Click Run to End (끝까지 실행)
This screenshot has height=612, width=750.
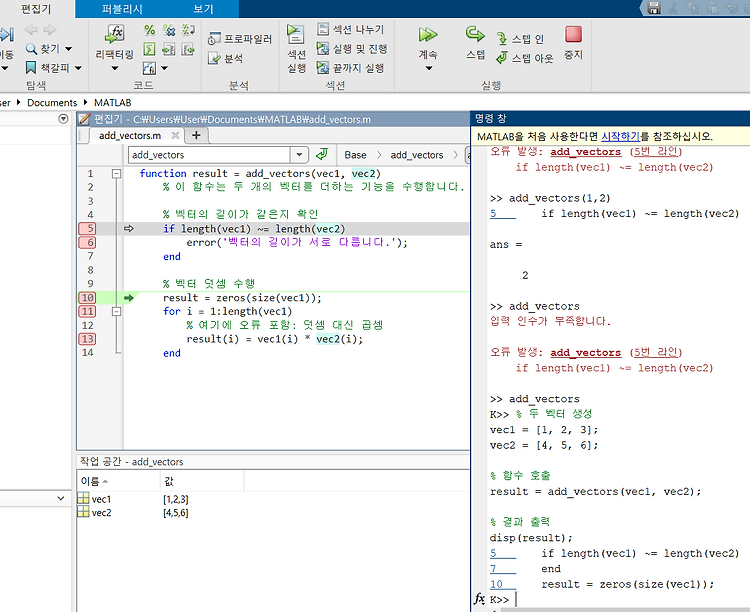[x=351, y=67]
